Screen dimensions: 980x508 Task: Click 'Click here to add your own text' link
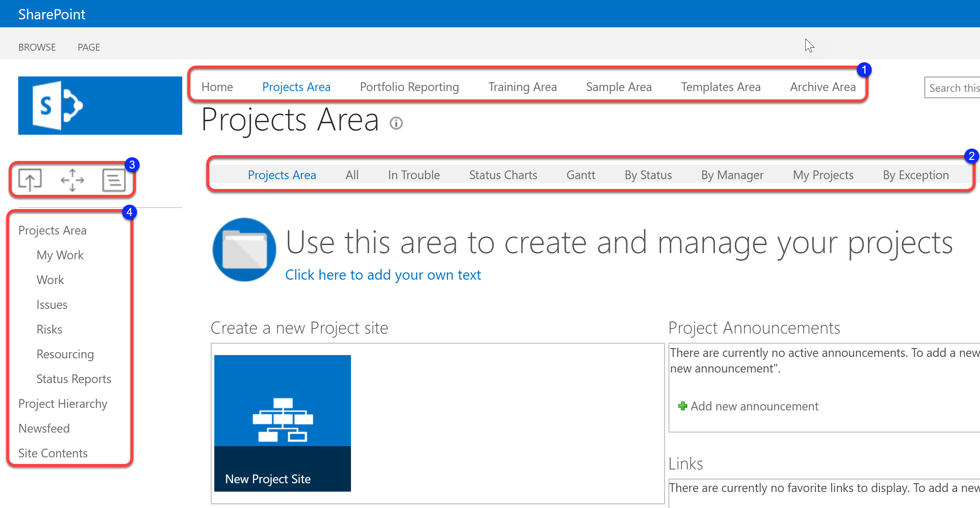pos(382,273)
